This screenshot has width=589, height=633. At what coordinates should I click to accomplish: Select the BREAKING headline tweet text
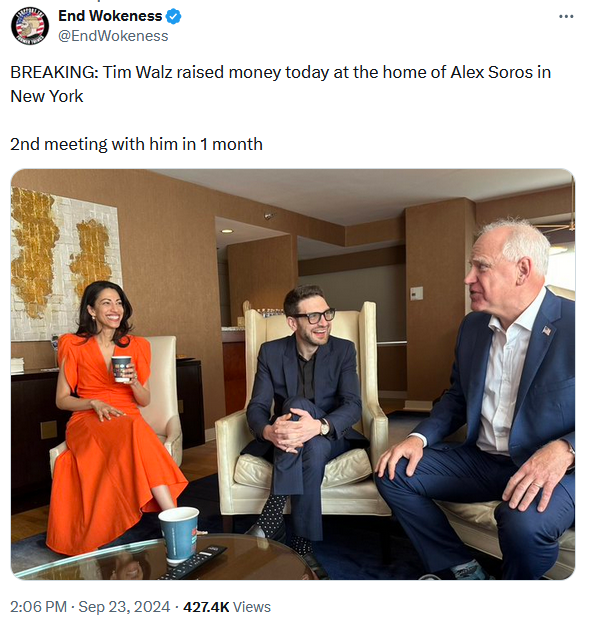pos(281,84)
